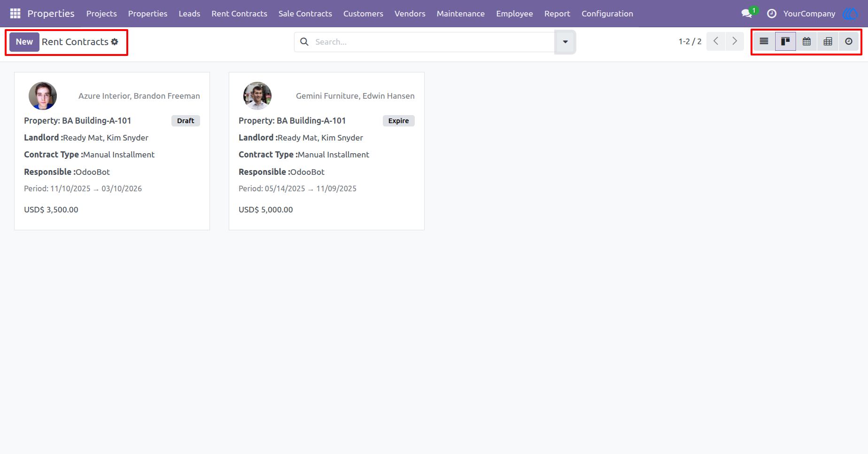Open the activities clock icon in navbar

(772, 14)
